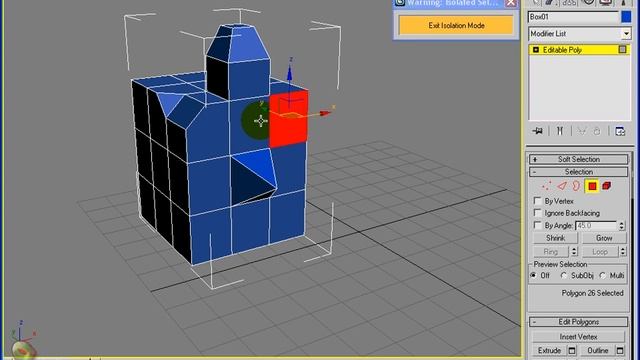This screenshot has width=640, height=360.
Task: Collapse the Selection rollout
Action: (x=578, y=172)
